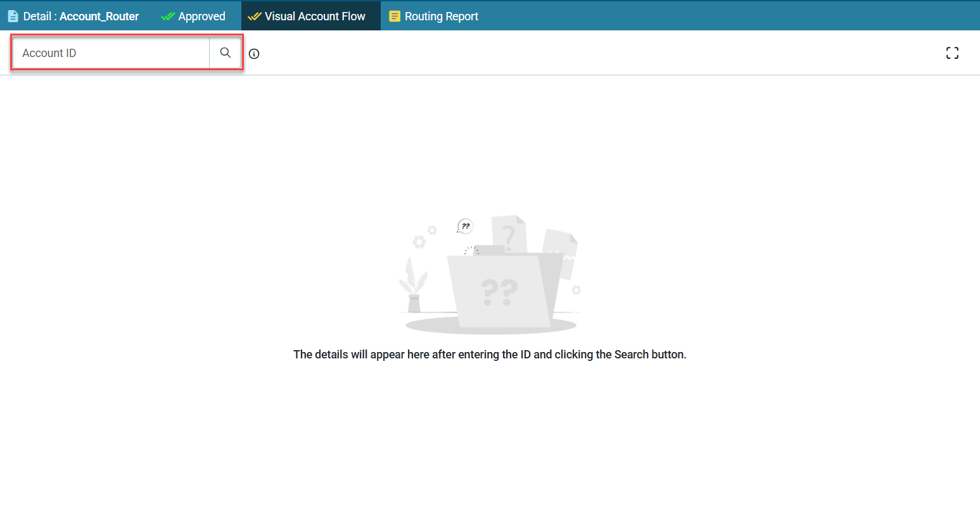
Task: Click the question mark document above folder
Action: pyautogui.click(x=509, y=234)
